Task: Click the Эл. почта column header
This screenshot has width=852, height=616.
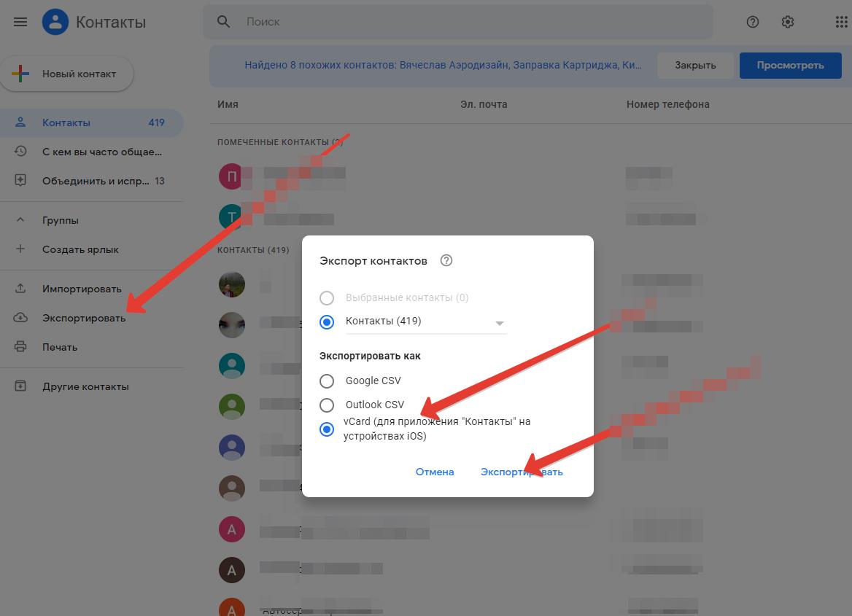Action: coord(484,104)
